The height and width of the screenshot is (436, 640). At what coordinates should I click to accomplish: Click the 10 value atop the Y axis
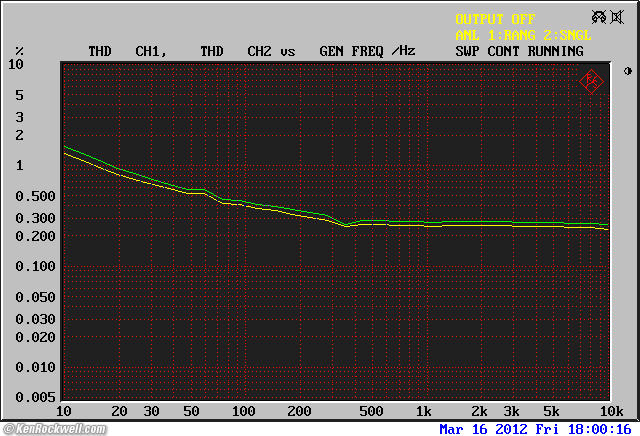click(x=16, y=64)
